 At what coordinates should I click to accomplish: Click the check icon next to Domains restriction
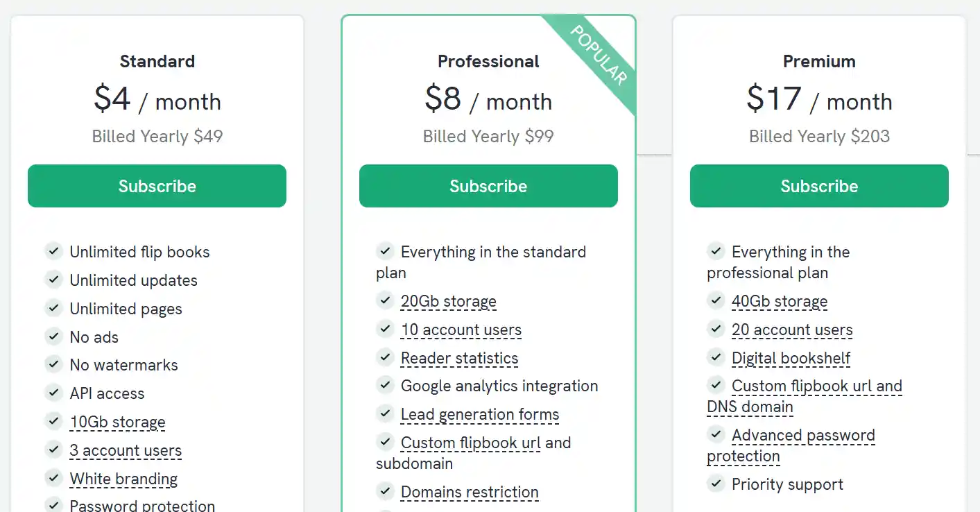385,491
